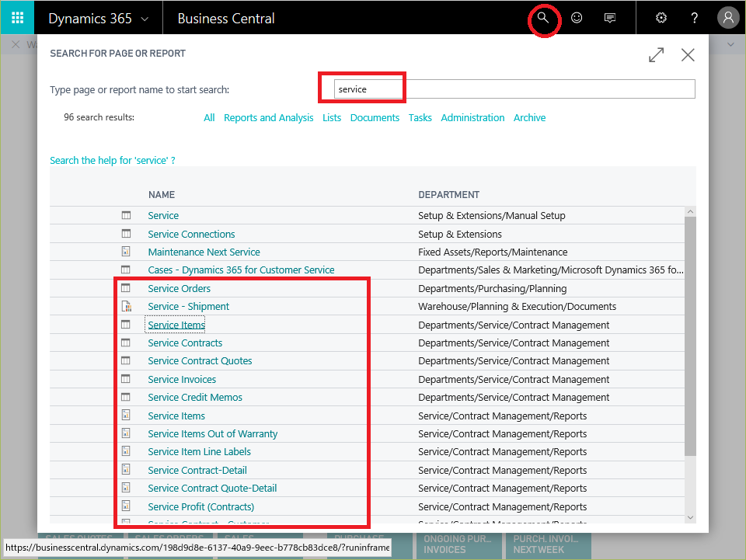Image resolution: width=746 pixels, height=560 pixels.
Task: Click the list icon beside Service Contracts
Action: [x=126, y=343]
